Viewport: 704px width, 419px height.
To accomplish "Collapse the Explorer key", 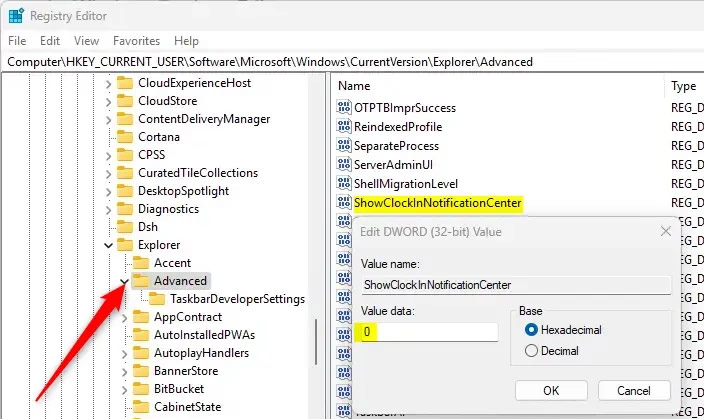I will (108, 245).
